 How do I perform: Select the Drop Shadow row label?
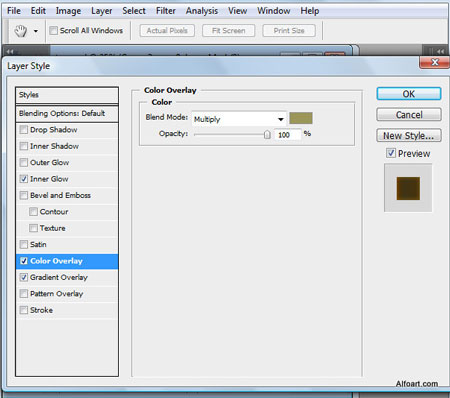click(x=54, y=130)
